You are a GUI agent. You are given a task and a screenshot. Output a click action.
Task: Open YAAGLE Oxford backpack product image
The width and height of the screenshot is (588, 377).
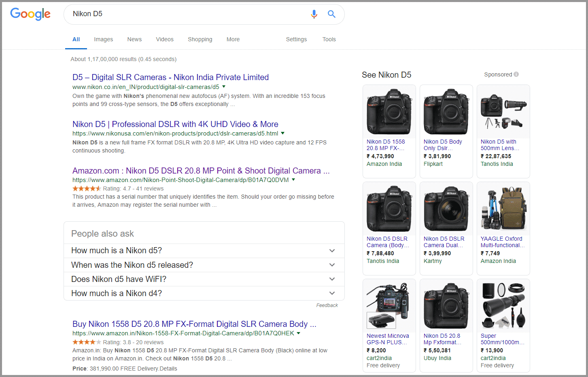coord(503,209)
